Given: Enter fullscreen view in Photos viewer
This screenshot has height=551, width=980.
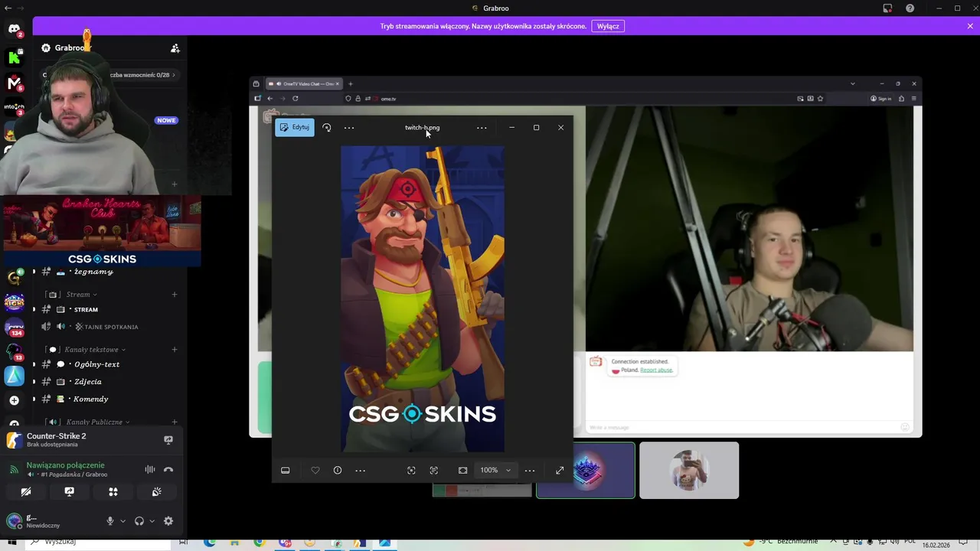Looking at the screenshot, I should pyautogui.click(x=560, y=470).
